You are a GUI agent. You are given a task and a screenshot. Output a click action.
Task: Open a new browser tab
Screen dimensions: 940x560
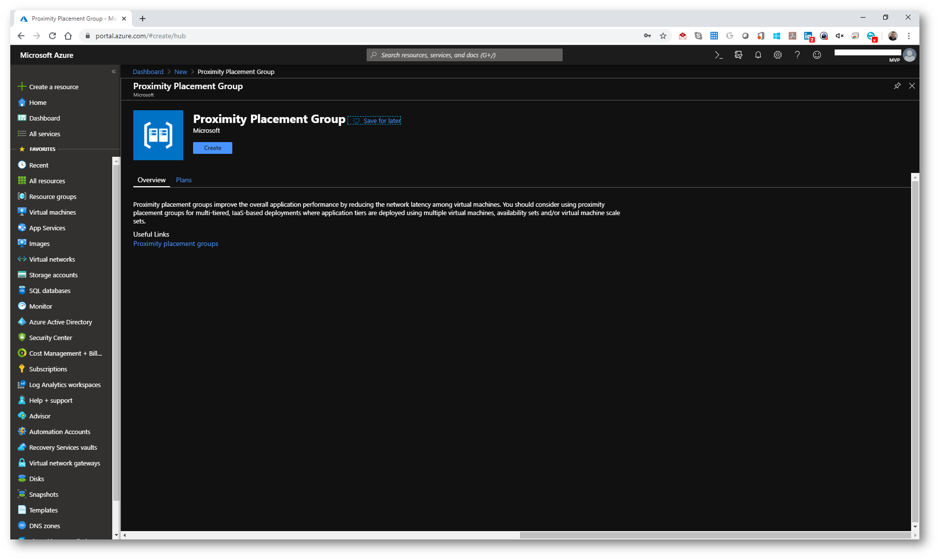click(142, 19)
